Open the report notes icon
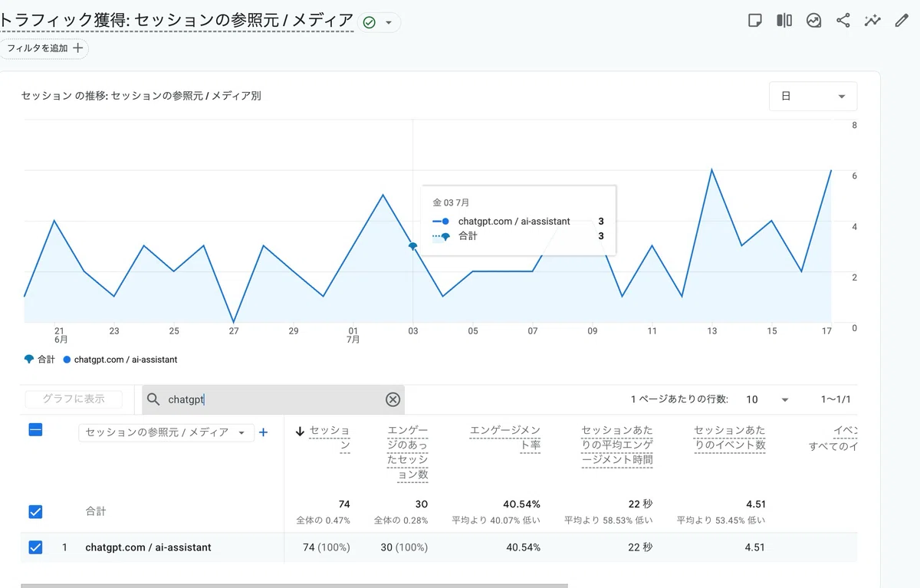Viewport: 920px width, 588px height. [x=755, y=21]
